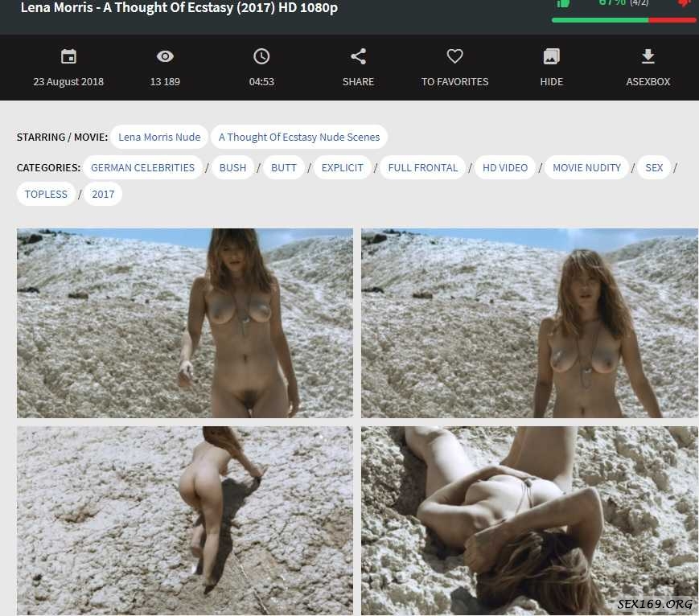Open the top-left screenshot thumbnail
699x616 pixels.
[x=184, y=322]
